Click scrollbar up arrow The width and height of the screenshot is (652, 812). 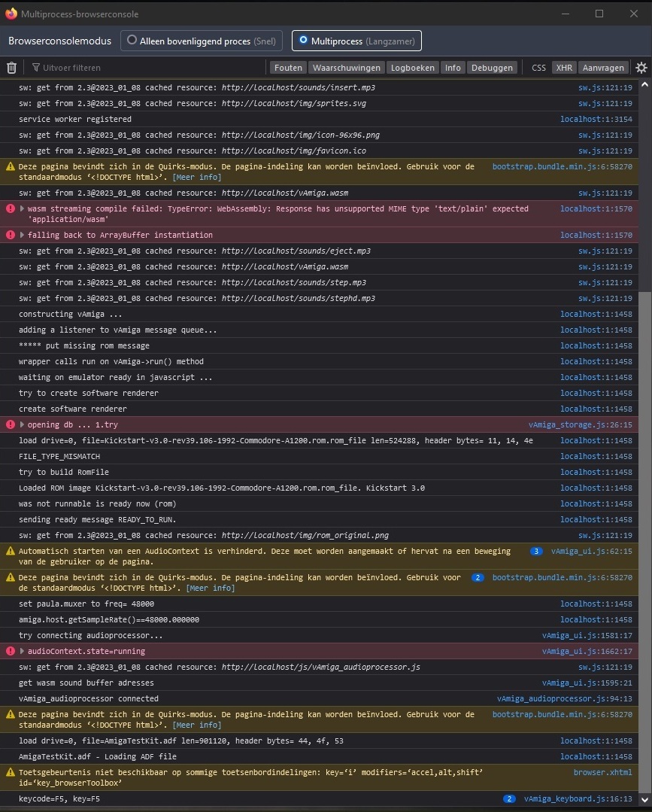point(644,84)
